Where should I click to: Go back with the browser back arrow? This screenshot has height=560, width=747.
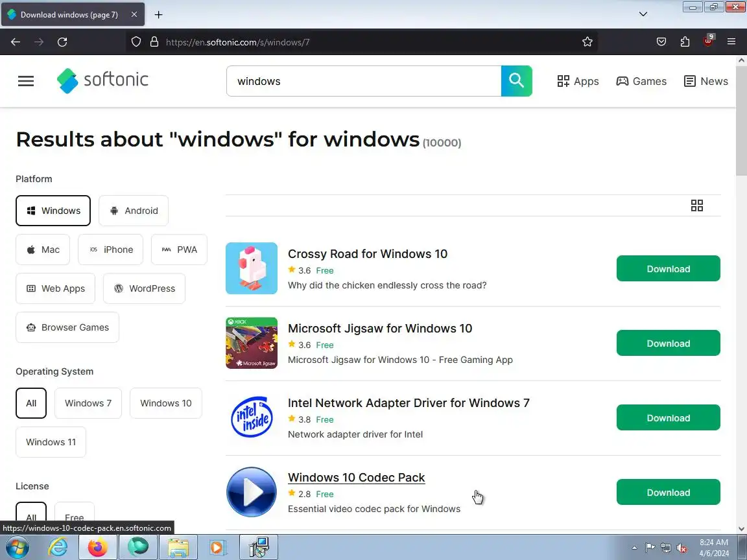(16, 42)
